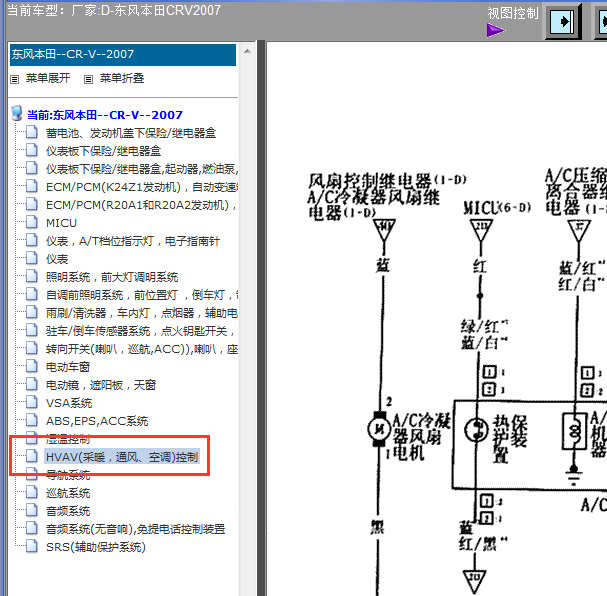The height and width of the screenshot is (596, 607).
Task: Open VSA系统 entry
Action: [69, 403]
